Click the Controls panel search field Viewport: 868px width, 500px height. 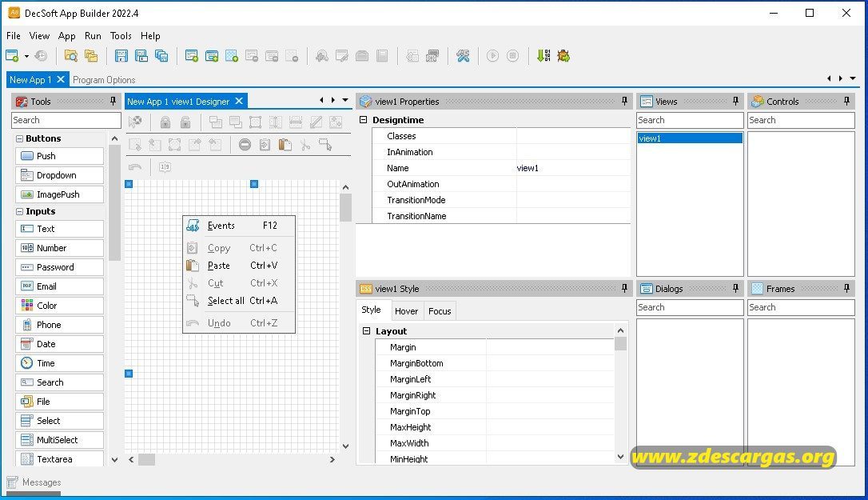coord(801,120)
